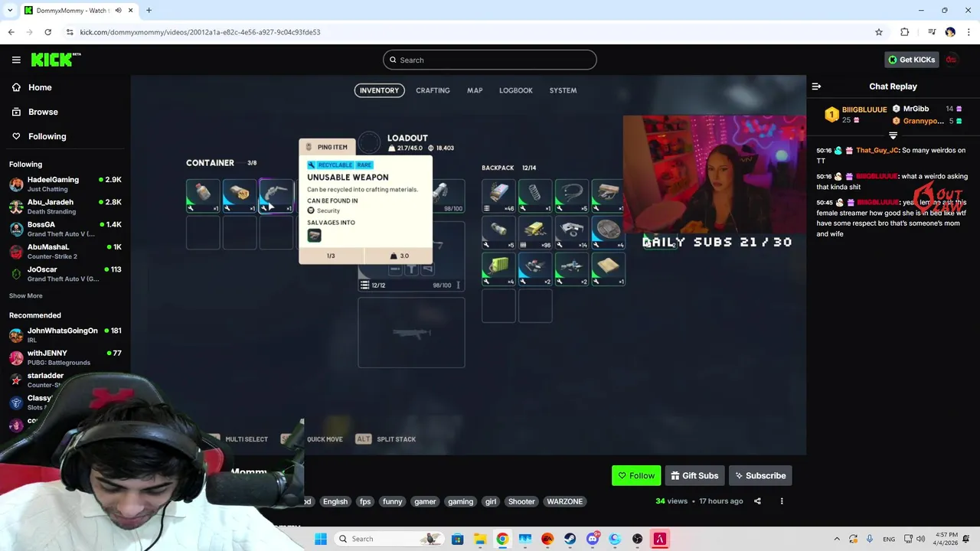Click the address bar URL

200,32
